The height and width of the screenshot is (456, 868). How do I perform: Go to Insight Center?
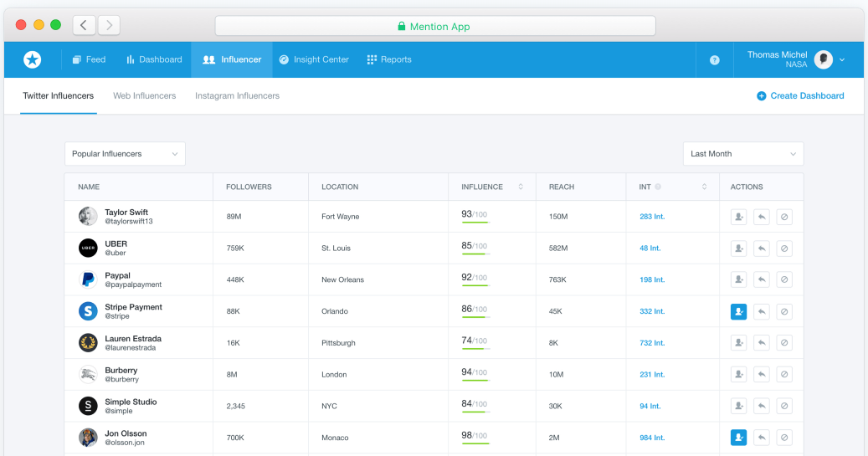314,59
